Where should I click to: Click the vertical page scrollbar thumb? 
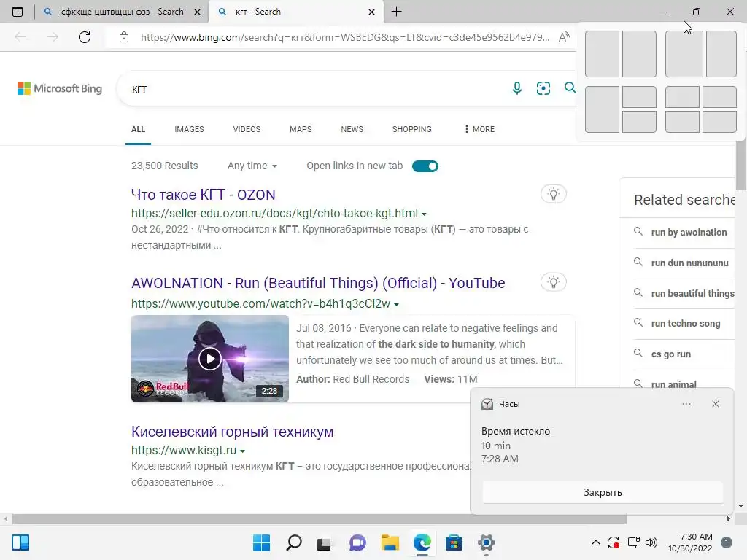(x=740, y=167)
